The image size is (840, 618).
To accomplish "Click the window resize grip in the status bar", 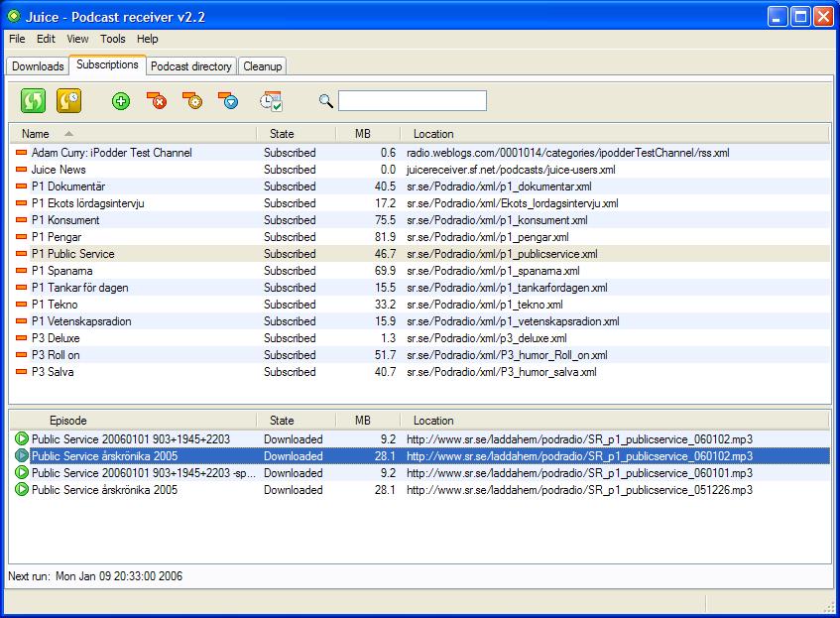I will tap(829, 606).
